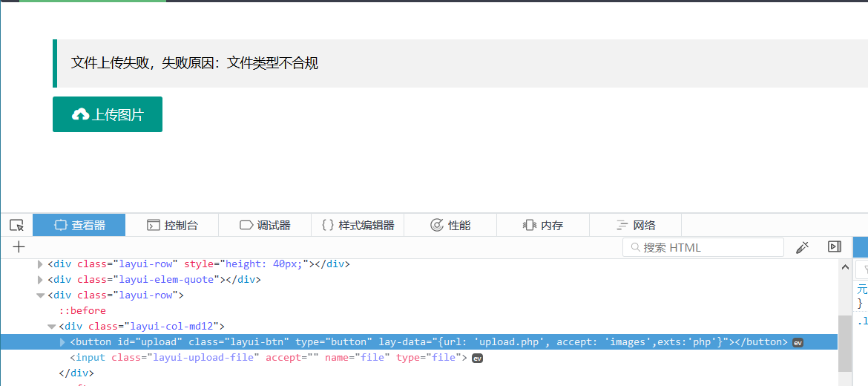
Task: Click the accept="" attribute on input
Action: 292,358
